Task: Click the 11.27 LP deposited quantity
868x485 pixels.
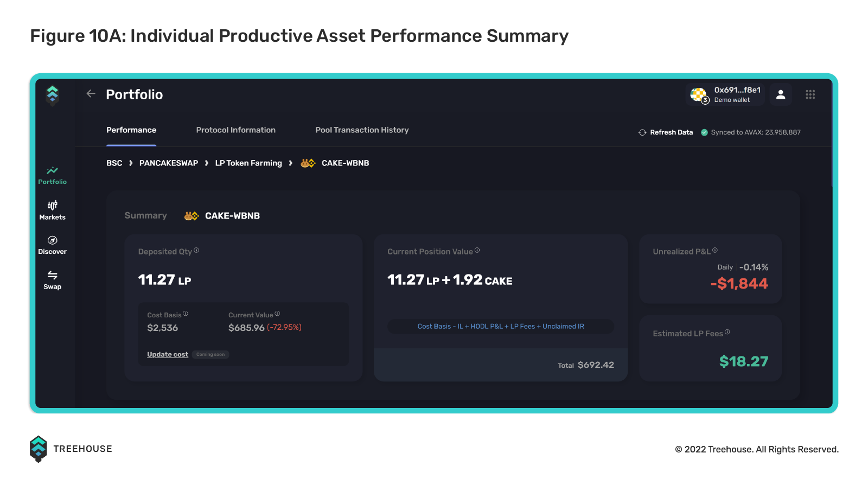Action: tap(164, 280)
